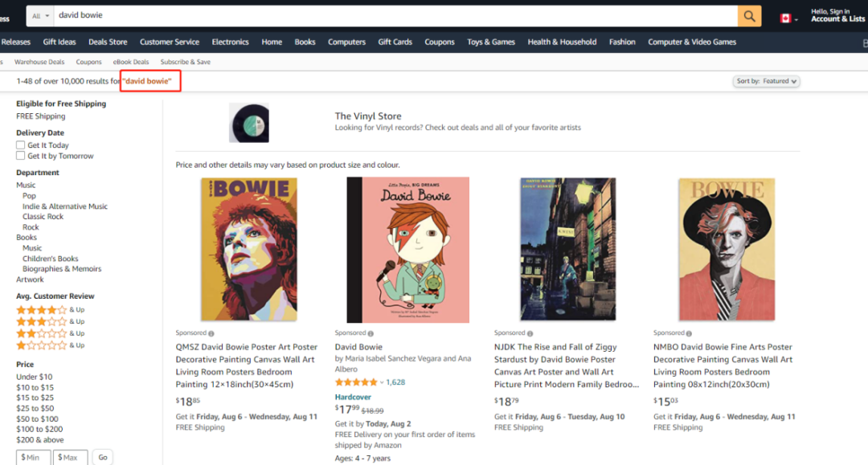Screen dimensions: 868x465
Task: Expand the rating breakdown arrow next to 1,628
Action: (382, 382)
